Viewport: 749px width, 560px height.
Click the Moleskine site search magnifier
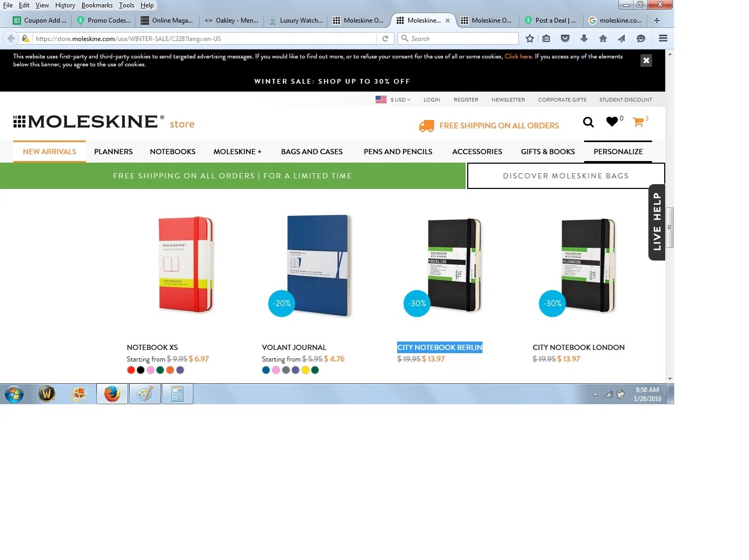(x=588, y=122)
